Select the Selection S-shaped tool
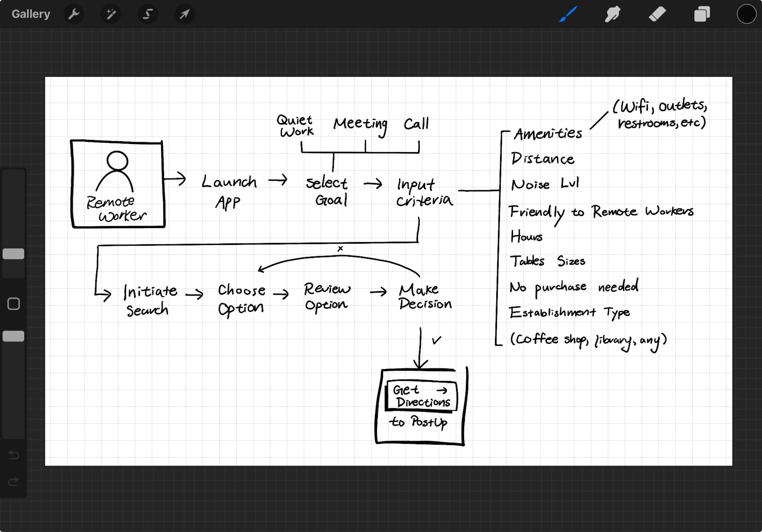This screenshot has width=762, height=532. pyautogui.click(x=148, y=14)
